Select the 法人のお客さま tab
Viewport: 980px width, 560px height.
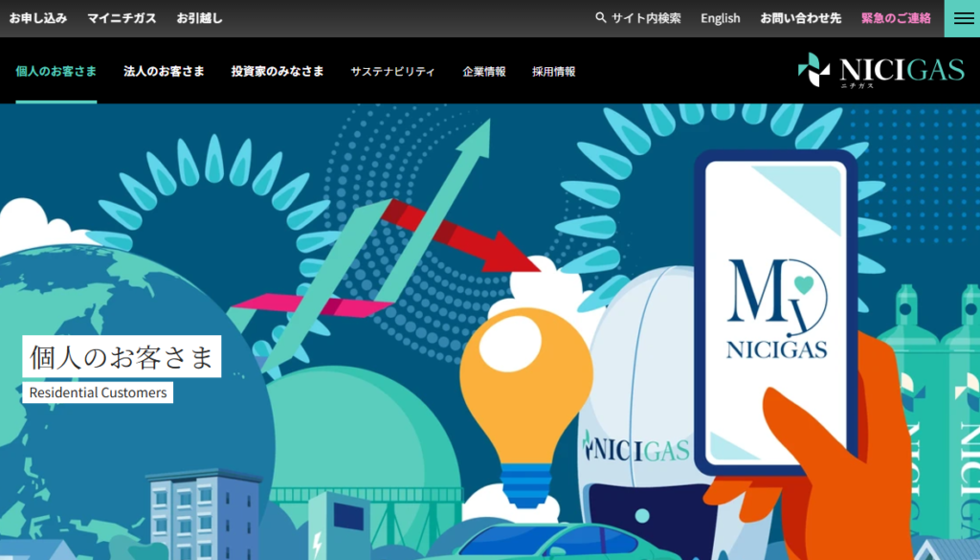(x=164, y=71)
